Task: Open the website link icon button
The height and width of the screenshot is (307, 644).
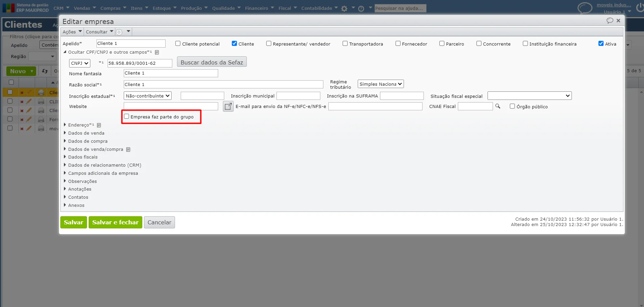Action: [x=228, y=106]
